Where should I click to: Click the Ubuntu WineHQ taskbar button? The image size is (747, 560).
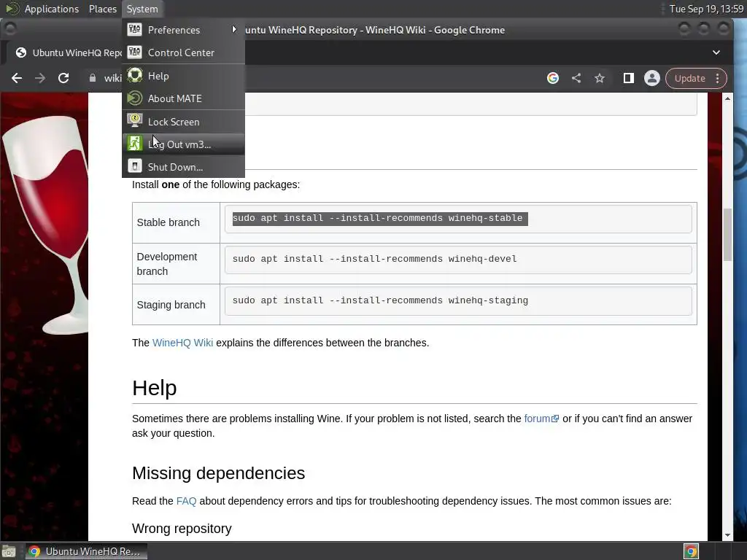pyautogui.click(x=86, y=551)
